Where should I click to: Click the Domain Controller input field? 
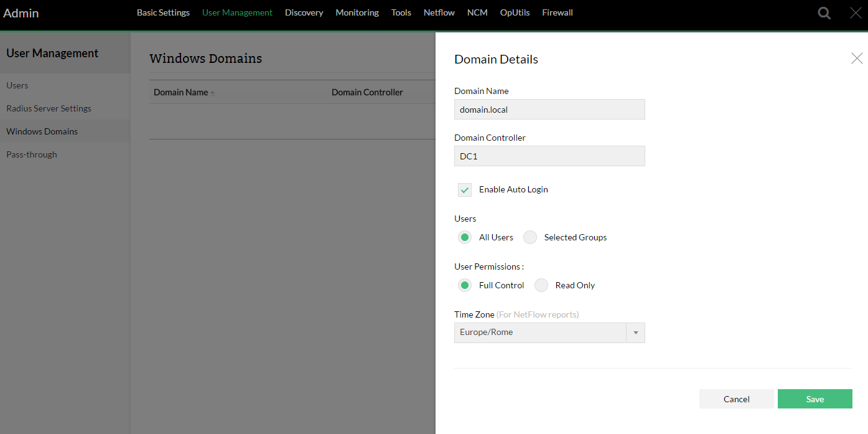pyautogui.click(x=549, y=156)
